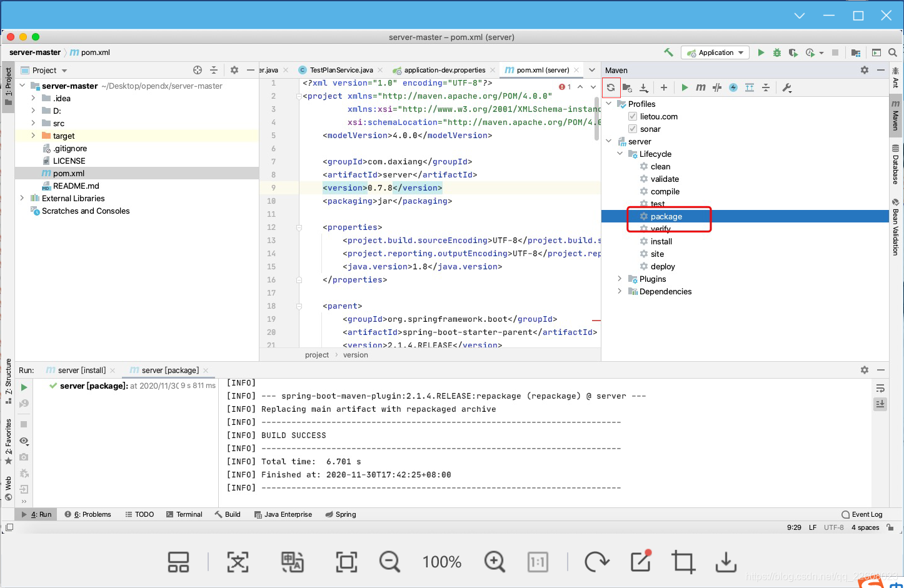Run the Maven build with the green play icon
This screenshot has width=904, height=588.
pyautogui.click(x=685, y=87)
